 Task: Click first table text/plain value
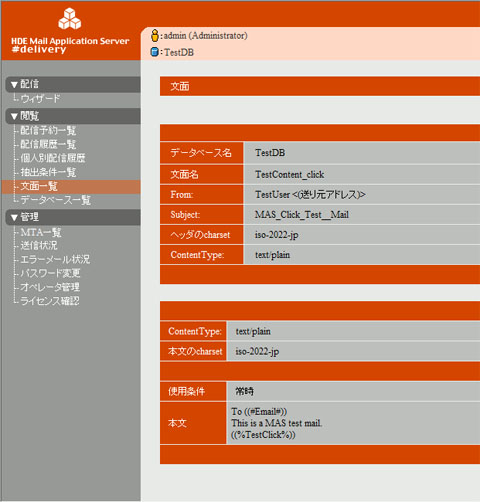272,255
